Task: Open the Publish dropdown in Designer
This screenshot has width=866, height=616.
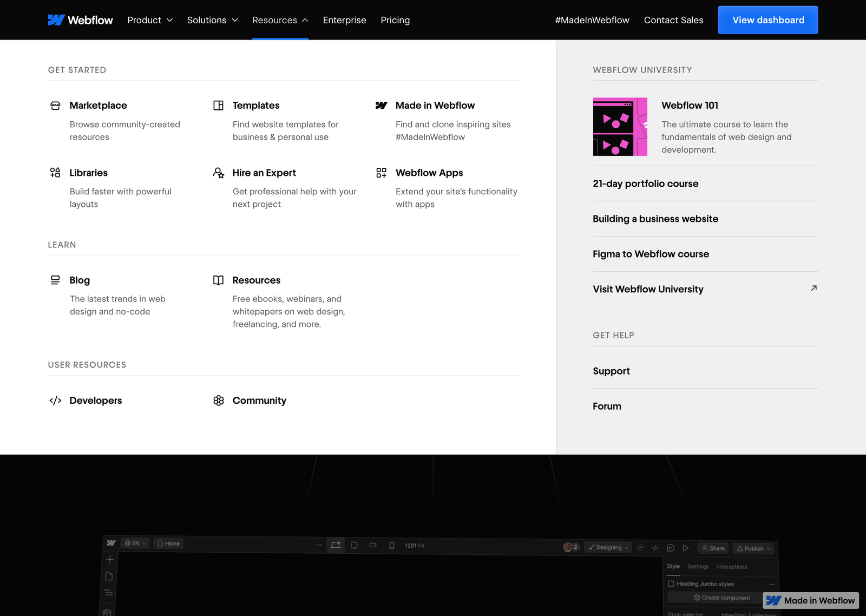Action: (753, 548)
